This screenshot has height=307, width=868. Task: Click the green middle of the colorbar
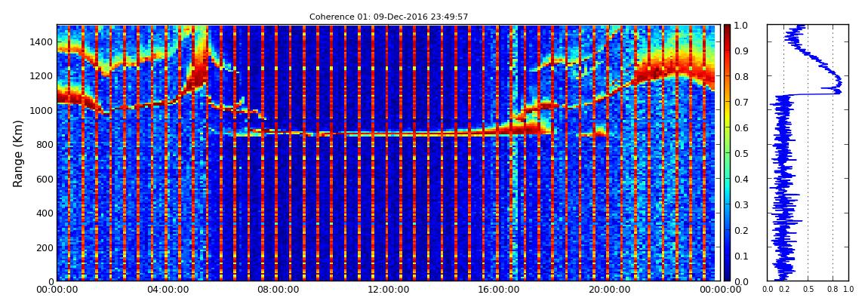pos(728,153)
